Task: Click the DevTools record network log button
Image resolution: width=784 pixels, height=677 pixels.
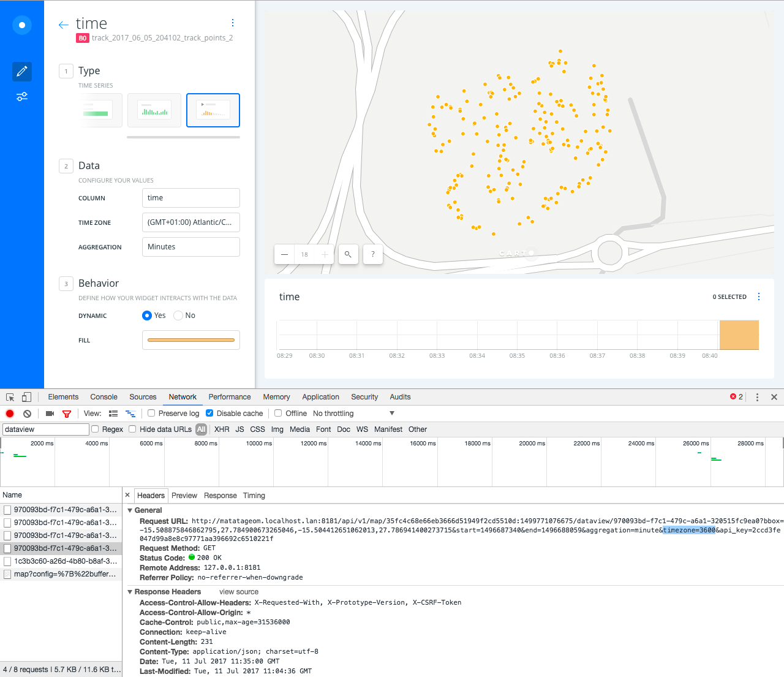Action: [x=10, y=414]
